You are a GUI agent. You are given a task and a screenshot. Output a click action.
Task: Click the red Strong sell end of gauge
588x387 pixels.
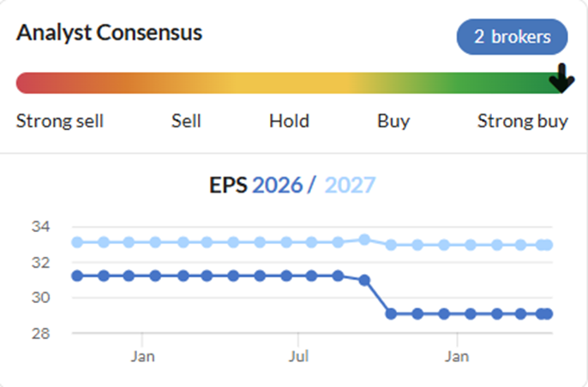point(27,83)
